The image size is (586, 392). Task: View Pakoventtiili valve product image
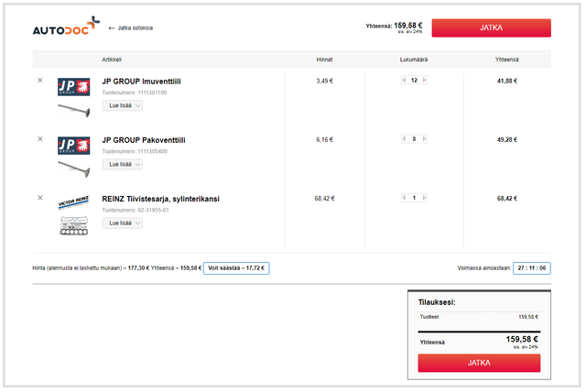tap(74, 169)
